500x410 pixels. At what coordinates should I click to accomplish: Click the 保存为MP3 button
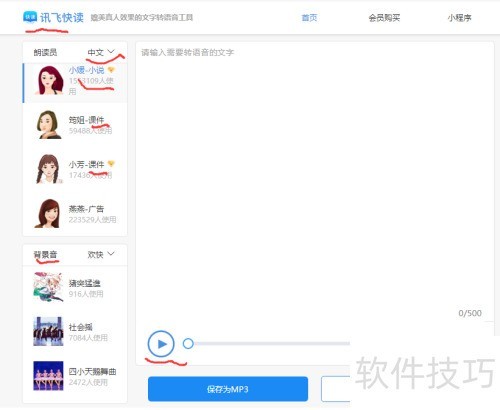(x=228, y=389)
